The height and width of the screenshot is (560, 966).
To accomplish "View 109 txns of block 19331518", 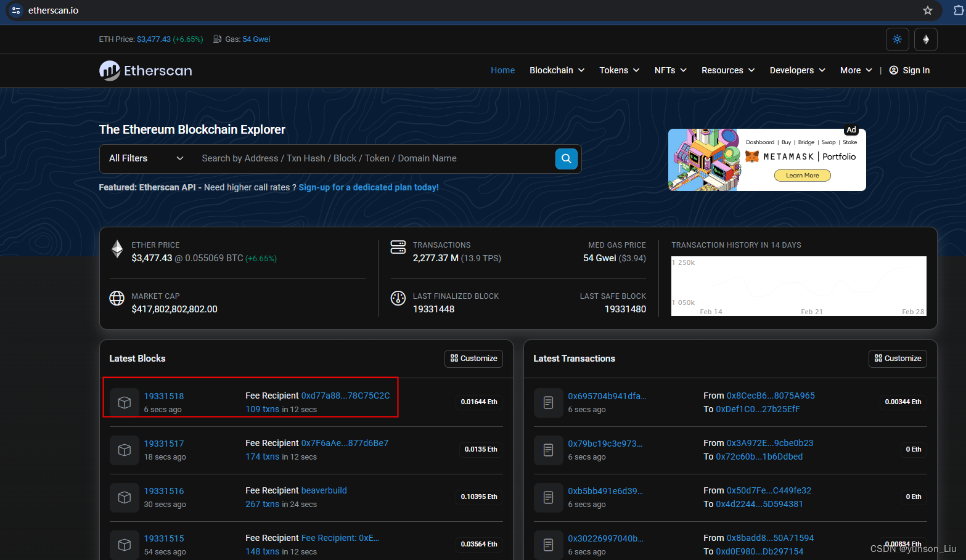I will coord(262,409).
